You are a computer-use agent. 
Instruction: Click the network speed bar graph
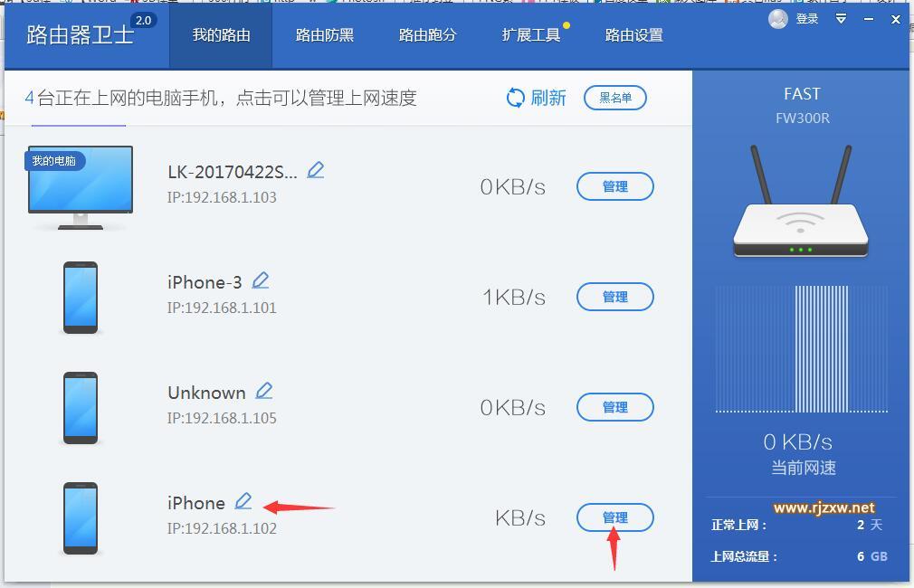tap(801, 349)
